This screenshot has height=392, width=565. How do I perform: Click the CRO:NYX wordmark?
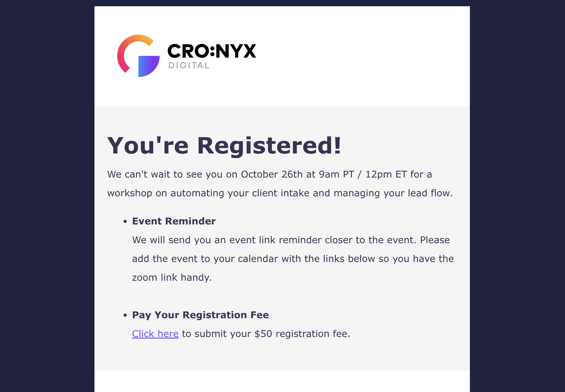click(212, 51)
